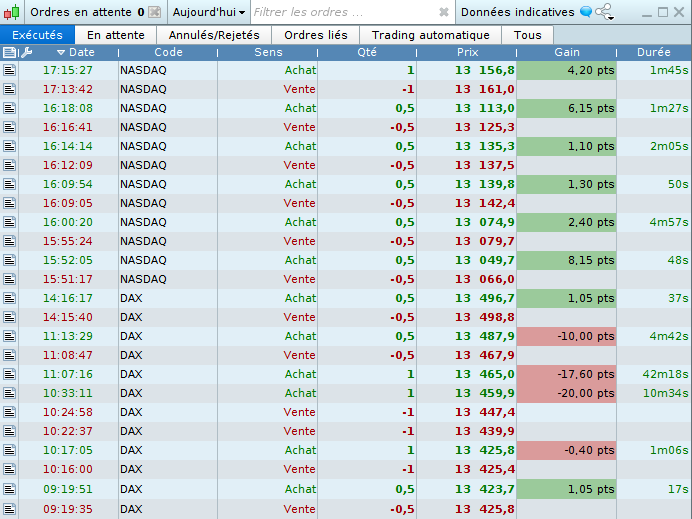Open details icon for 15:52:05 order
The image size is (692, 519).
tap(10, 260)
